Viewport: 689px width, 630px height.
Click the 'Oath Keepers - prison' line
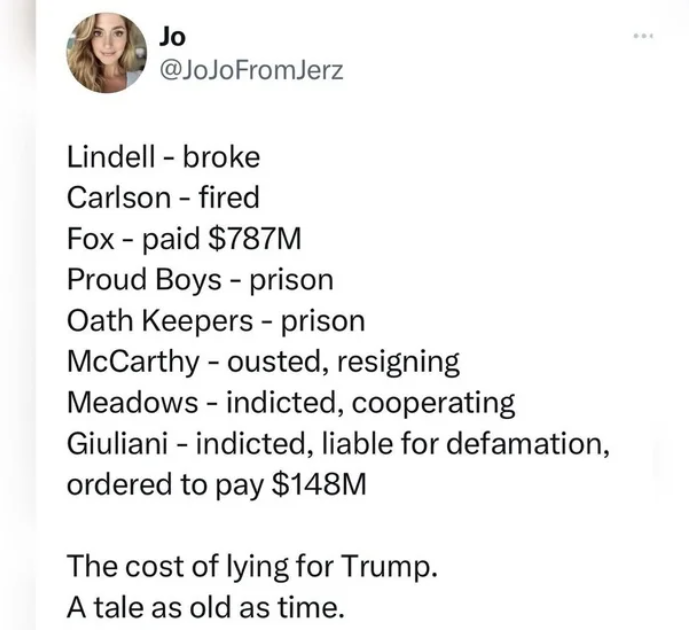coord(216,321)
